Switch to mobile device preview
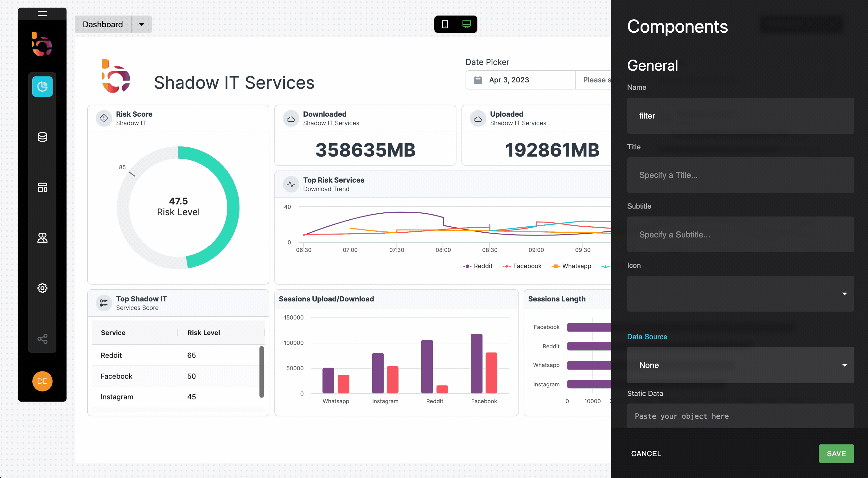The width and height of the screenshot is (868, 478). coord(445,24)
